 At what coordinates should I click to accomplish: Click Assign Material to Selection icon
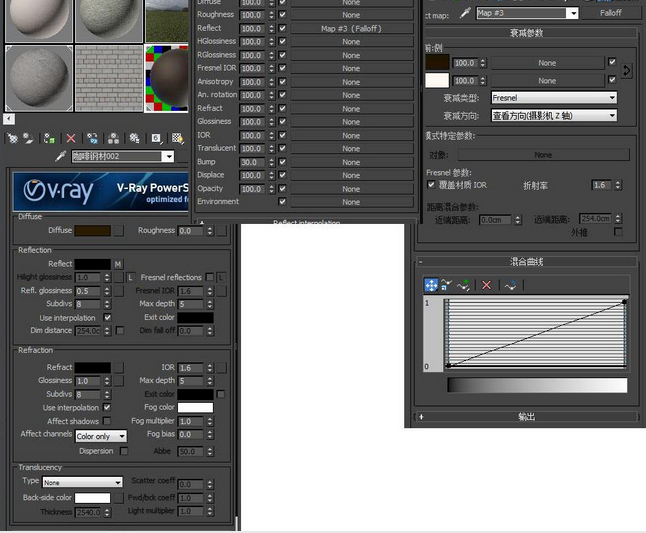click(x=49, y=138)
